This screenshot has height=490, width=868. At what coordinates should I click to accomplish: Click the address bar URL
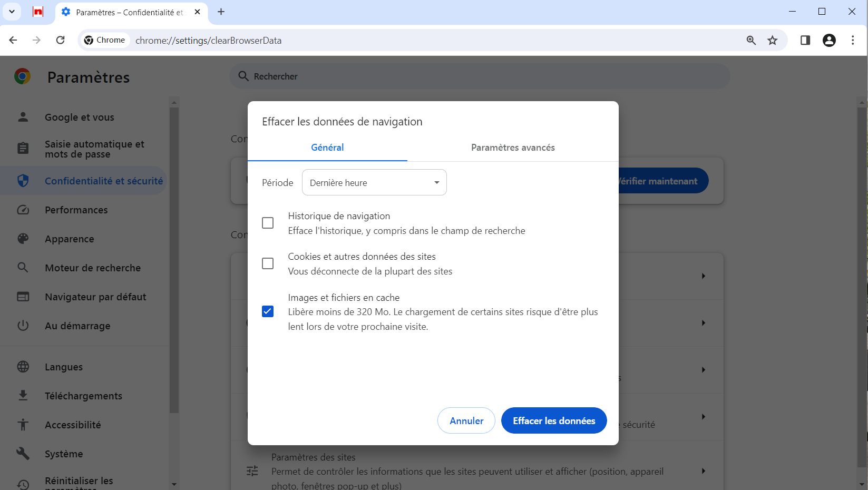[x=208, y=41]
